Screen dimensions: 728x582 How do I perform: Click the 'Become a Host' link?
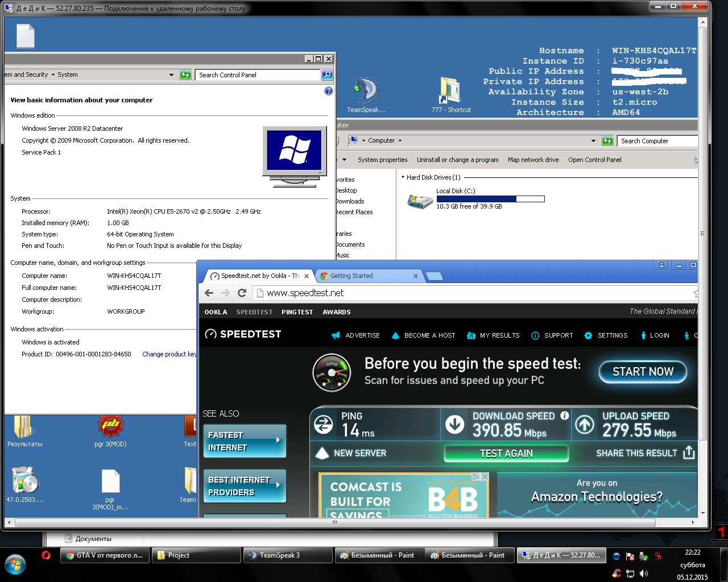[x=423, y=335]
